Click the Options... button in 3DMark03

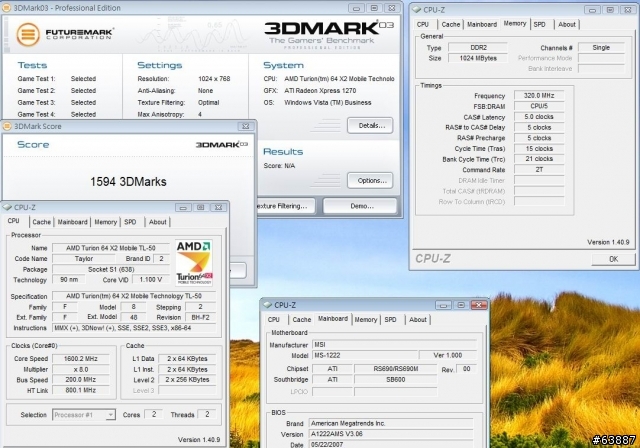pos(370,180)
